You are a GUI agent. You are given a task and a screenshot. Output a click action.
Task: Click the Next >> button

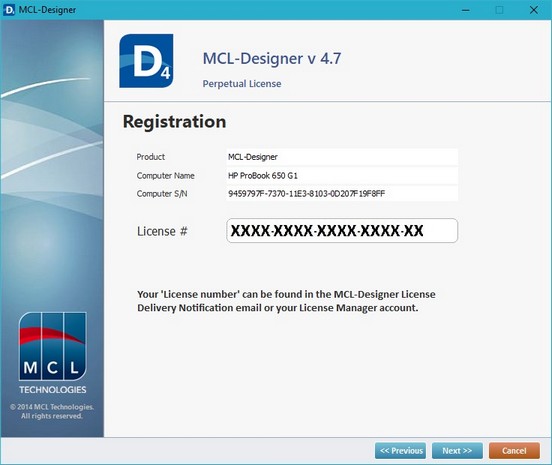(x=457, y=451)
